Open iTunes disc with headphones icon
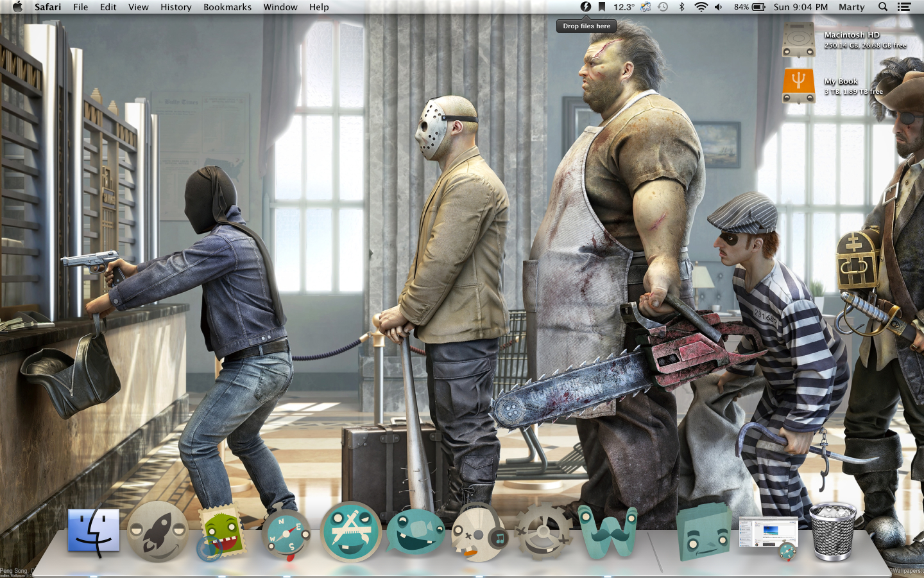 479,533
